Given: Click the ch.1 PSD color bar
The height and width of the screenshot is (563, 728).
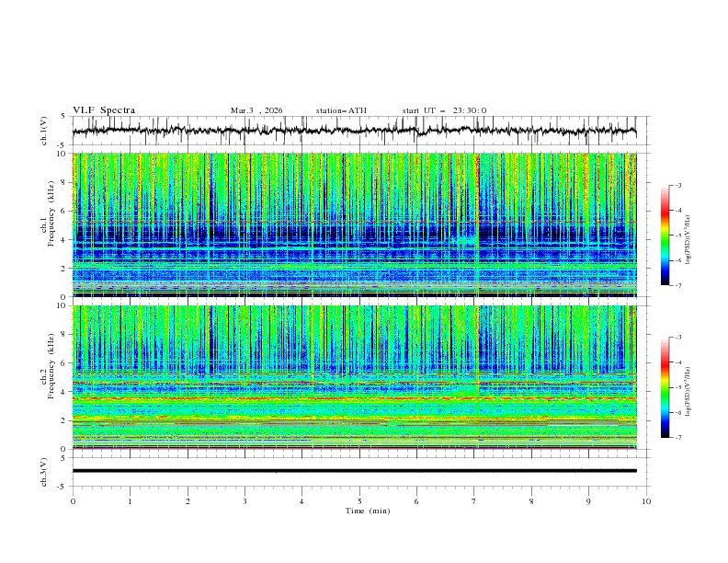Looking at the screenshot, I should (x=665, y=236).
